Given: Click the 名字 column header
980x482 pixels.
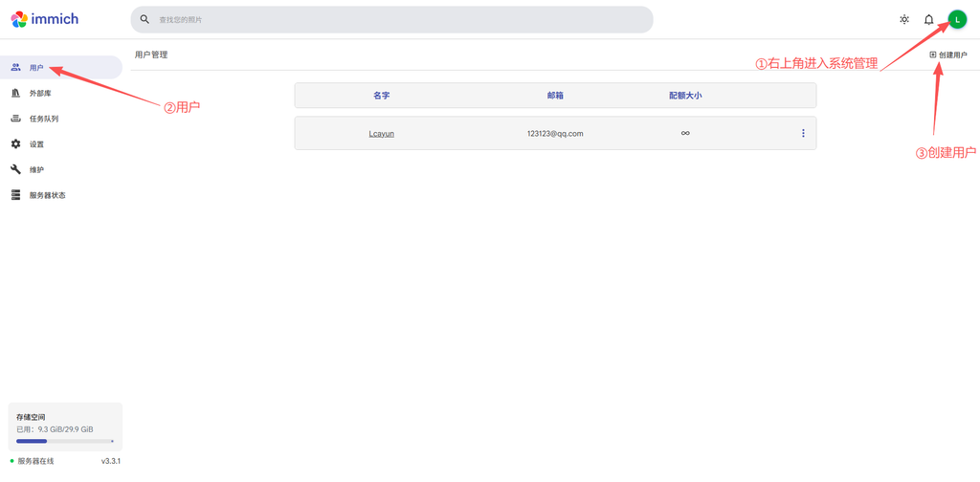Looking at the screenshot, I should tap(381, 96).
